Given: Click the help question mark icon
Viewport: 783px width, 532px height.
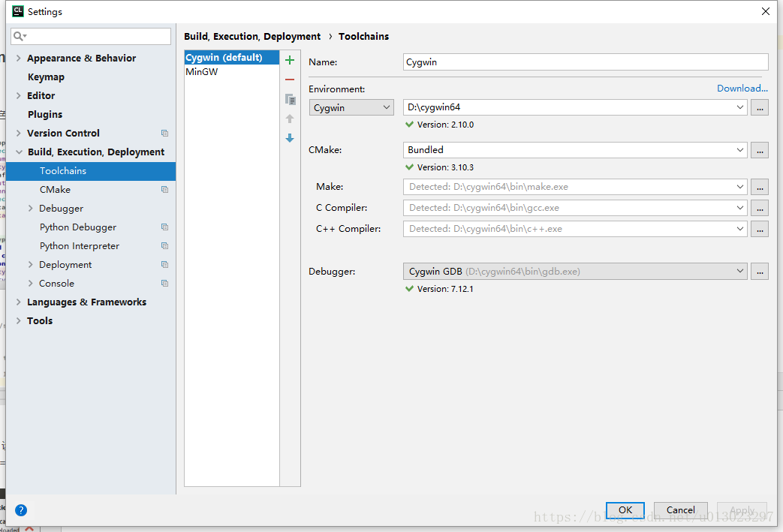Looking at the screenshot, I should (x=21, y=510).
